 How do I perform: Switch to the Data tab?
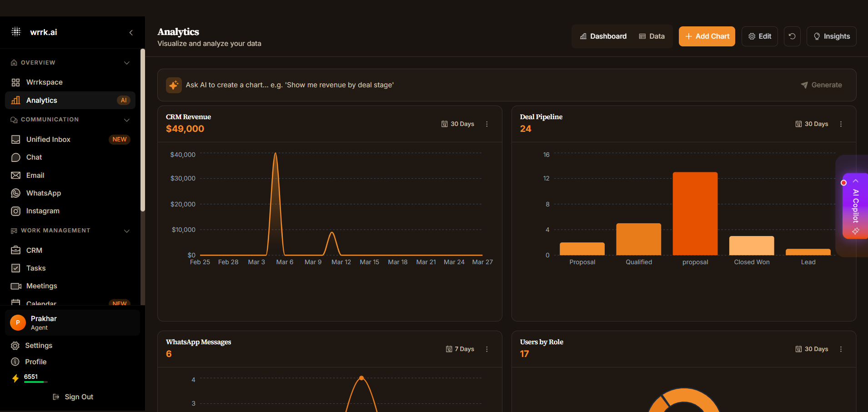click(x=652, y=36)
